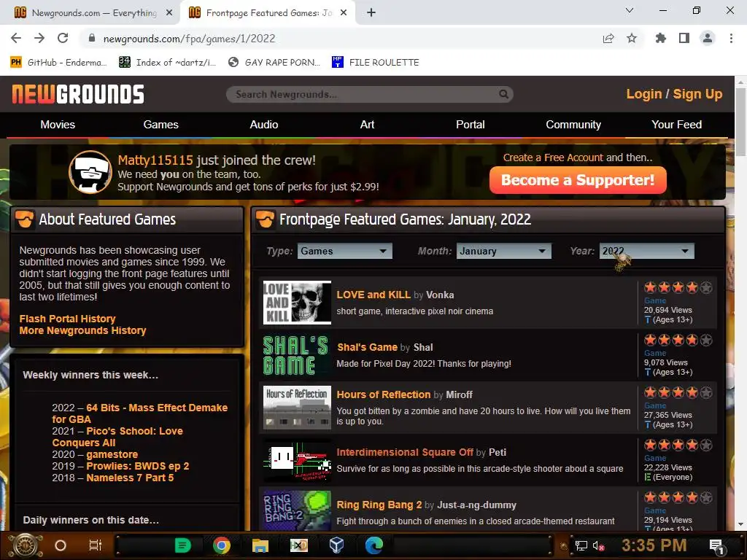Open the Type dropdown set to Games

coord(345,251)
